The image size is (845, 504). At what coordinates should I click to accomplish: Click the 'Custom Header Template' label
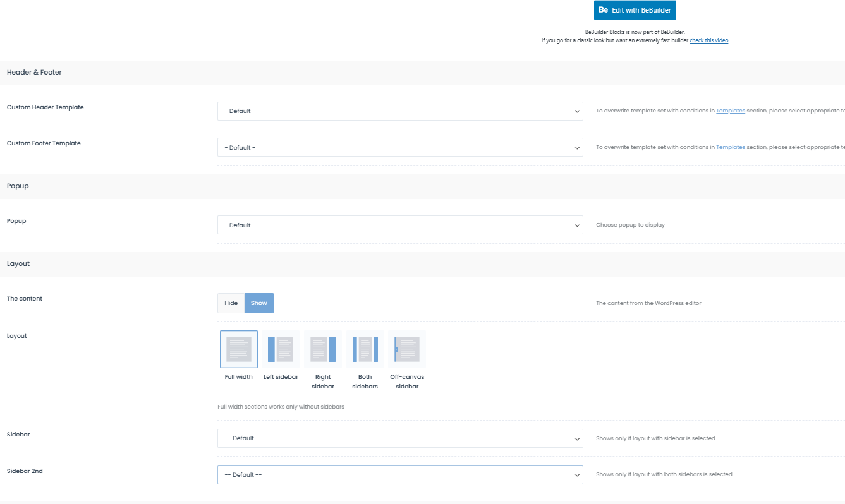[x=46, y=107]
